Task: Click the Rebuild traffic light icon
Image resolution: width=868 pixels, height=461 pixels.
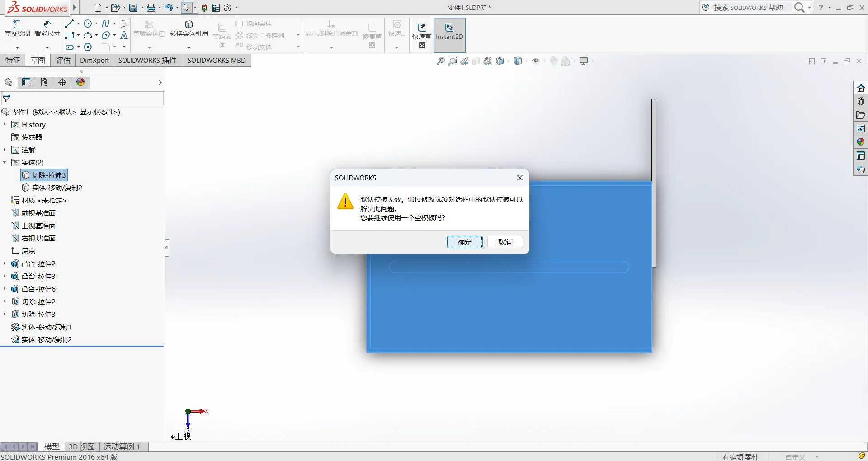Action: [204, 8]
